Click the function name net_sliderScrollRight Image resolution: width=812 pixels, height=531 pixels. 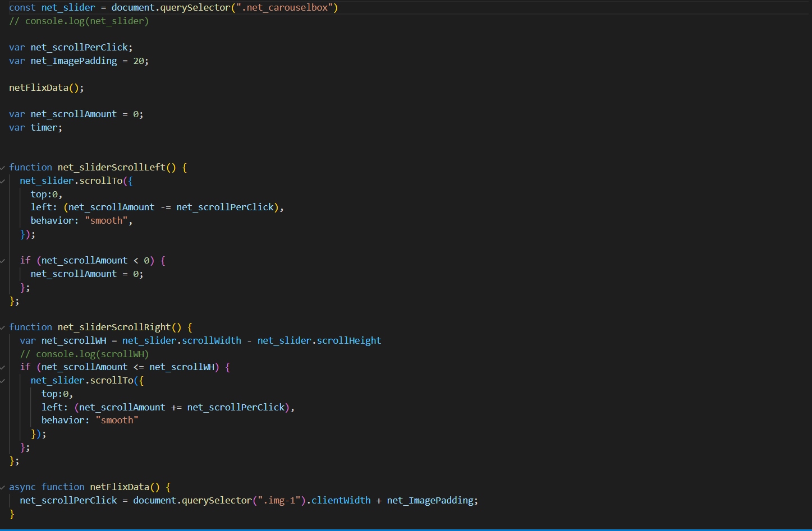click(x=114, y=327)
